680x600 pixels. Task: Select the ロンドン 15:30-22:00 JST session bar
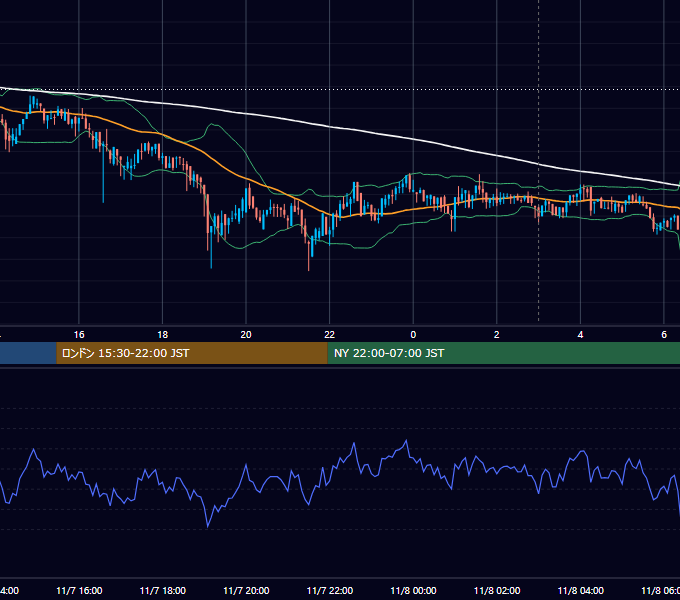click(192, 353)
